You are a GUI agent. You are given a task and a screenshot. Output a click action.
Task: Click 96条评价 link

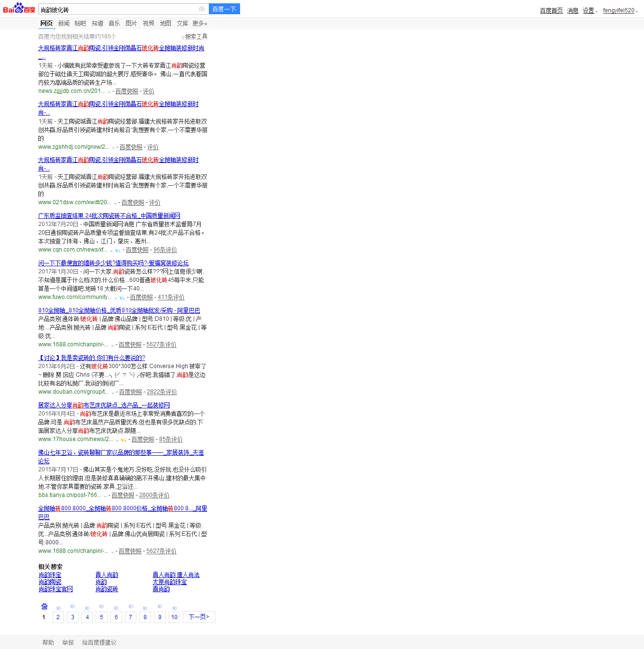click(165, 250)
